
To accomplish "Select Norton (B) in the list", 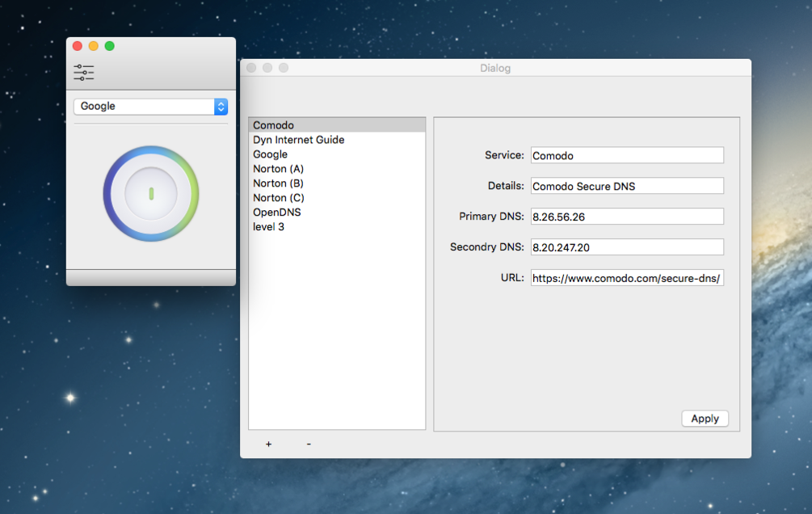I will [337, 183].
